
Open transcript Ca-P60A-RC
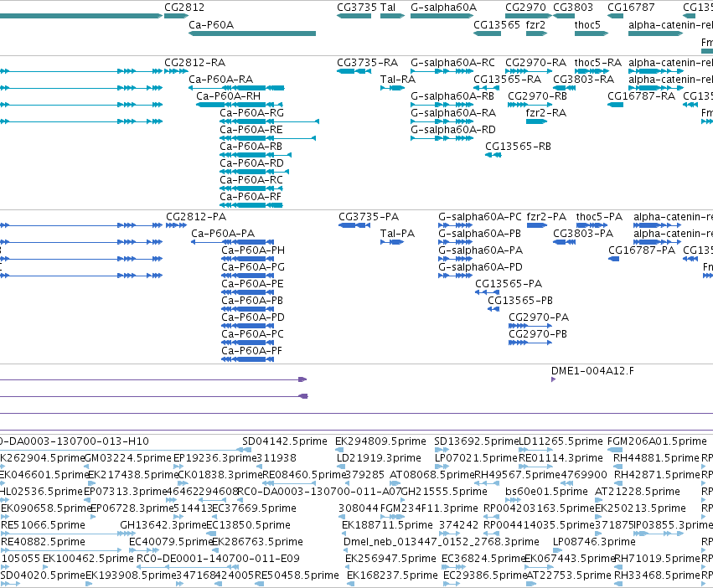(251, 188)
